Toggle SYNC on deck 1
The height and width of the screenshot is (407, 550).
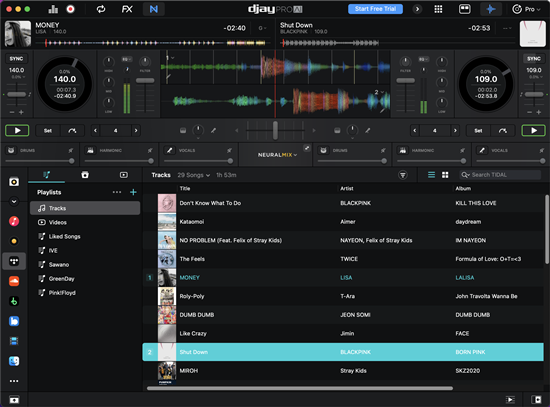[16, 59]
